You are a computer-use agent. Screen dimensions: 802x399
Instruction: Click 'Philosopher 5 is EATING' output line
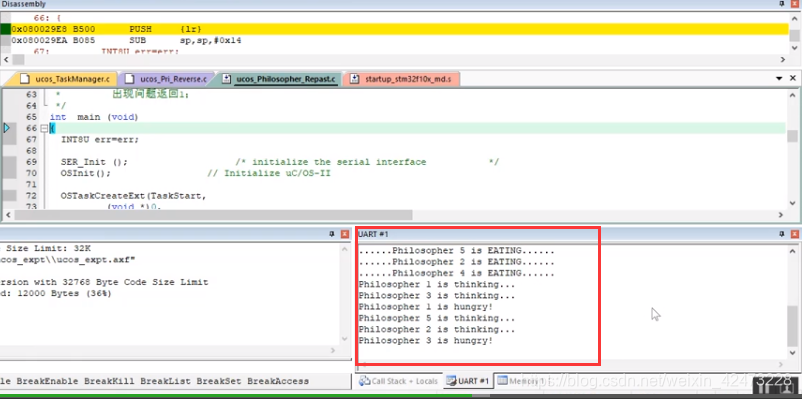456,251
